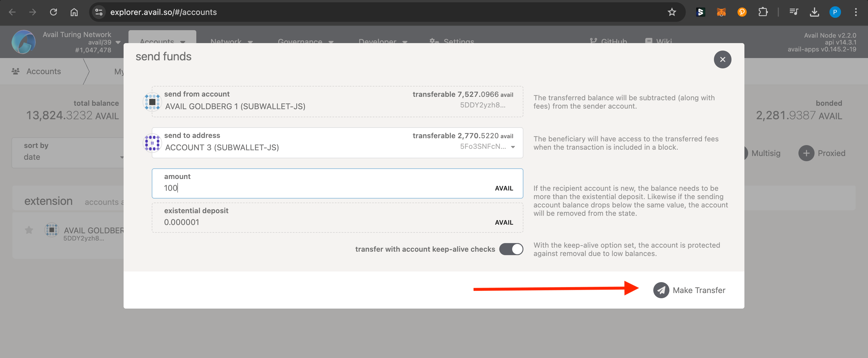Bookmark this page via the star icon
Image resolution: width=868 pixels, height=358 pixels.
(x=672, y=12)
